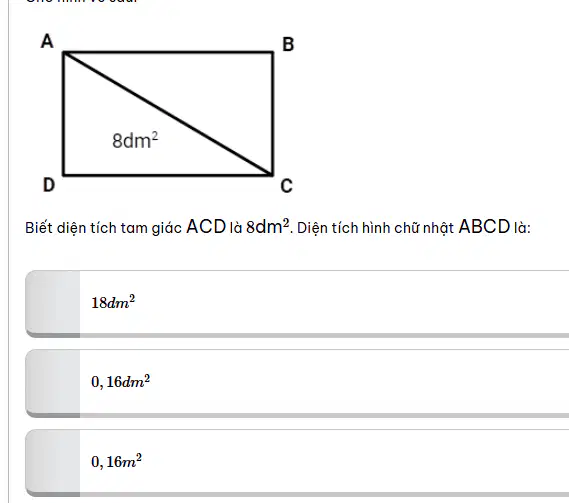This screenshot has height=503, width=569.
Task: Click the cut-off heading above the figure
Action: point(82,1)
